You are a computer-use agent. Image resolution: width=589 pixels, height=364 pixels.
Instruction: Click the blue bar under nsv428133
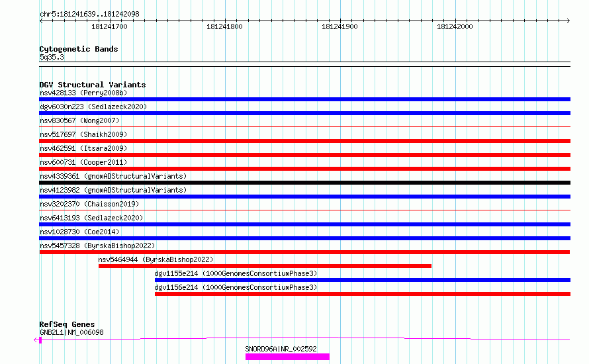(x=304, y=99)
